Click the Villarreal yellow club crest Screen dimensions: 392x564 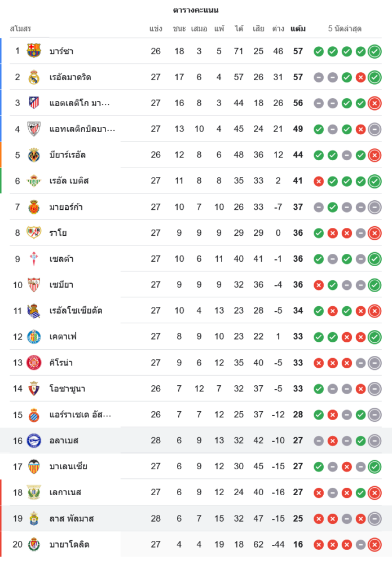pyautogui.click(x=34, y=155)
